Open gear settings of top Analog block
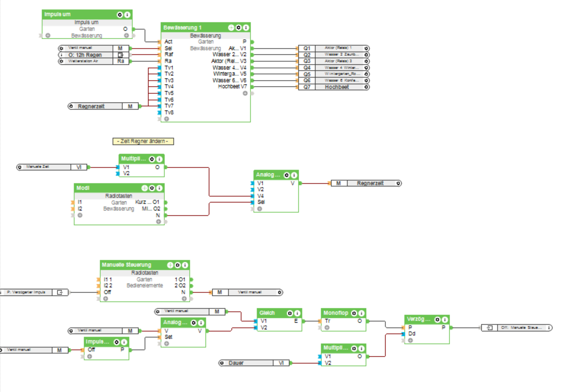 pyautogui.click(x=287, y=175)
